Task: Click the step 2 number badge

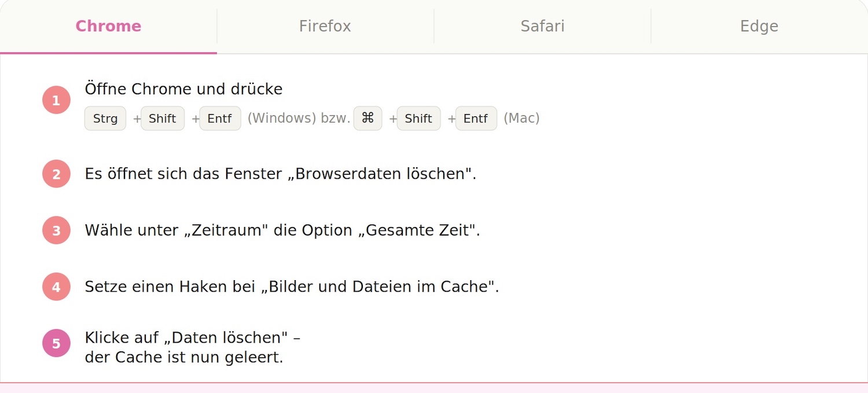Action: click(56, 174)
